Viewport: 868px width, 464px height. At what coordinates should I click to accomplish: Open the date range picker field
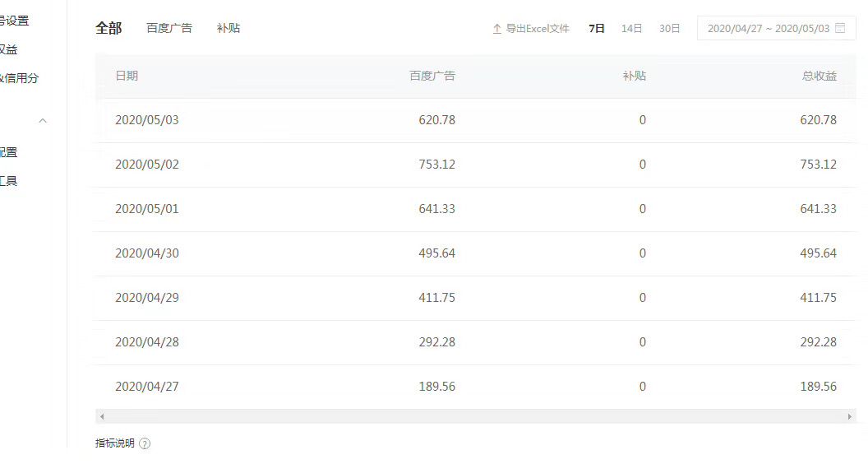click(x=777, y=28)
